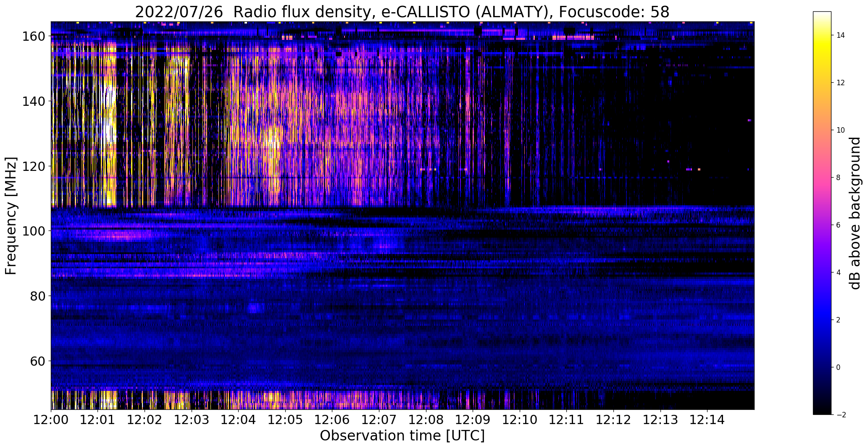The height and width of the screenshot is (448, 868).
Task: Click the 12:01 time tick label
Action: [98, 419]
